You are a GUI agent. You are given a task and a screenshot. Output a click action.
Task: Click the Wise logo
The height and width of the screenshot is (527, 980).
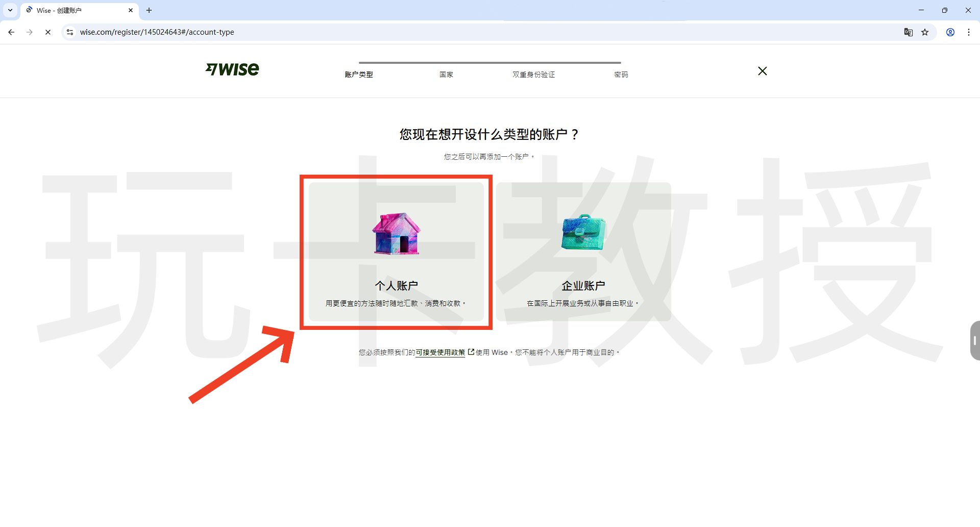pos(232,69)
